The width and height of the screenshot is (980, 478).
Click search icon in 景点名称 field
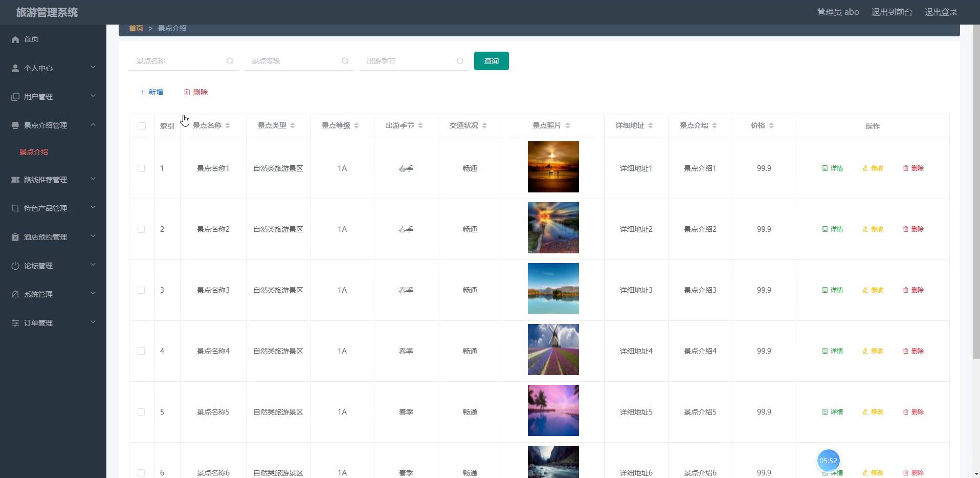pos(230,61)
